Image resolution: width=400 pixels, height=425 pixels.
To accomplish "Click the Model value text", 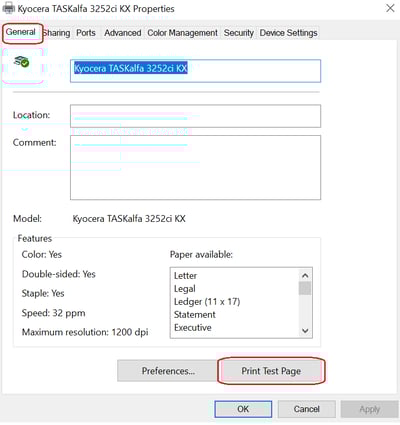I will (x=129, y=219).
